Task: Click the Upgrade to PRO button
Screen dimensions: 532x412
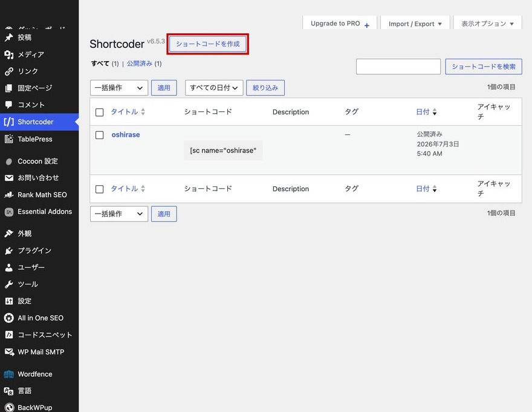Action: (340, 24)
